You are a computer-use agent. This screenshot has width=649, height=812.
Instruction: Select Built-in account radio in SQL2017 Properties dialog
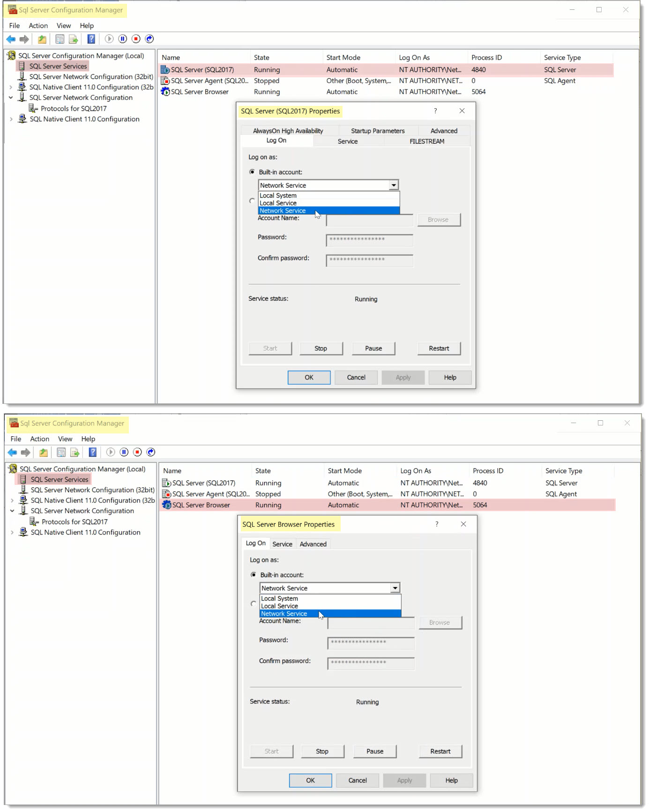252,172
